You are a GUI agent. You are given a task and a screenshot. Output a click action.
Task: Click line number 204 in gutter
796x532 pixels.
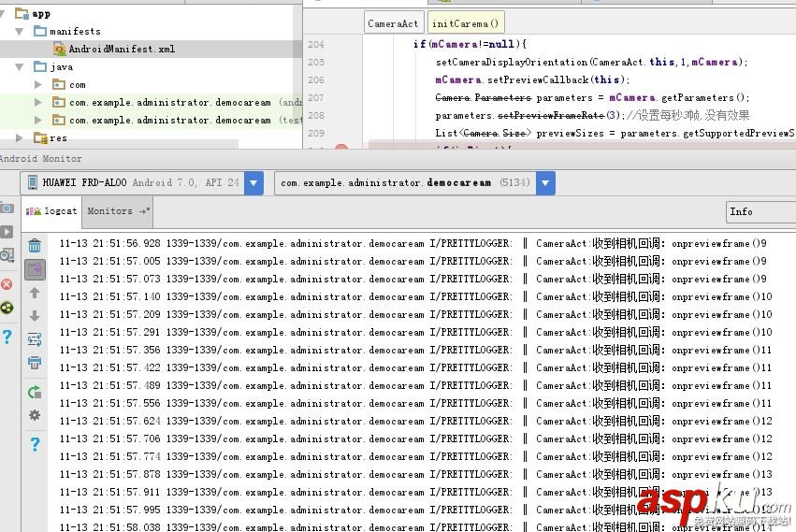tap(316, 44)
